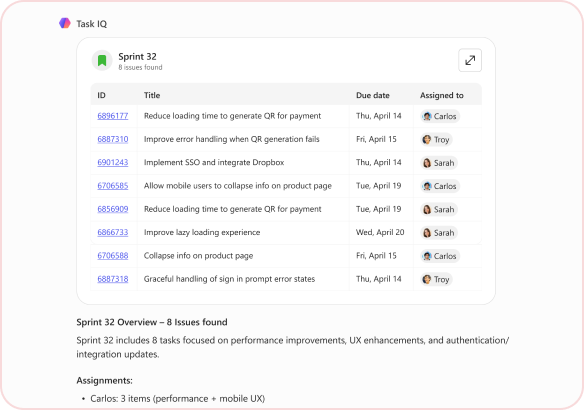Click due date of issue 6887310

376,139
